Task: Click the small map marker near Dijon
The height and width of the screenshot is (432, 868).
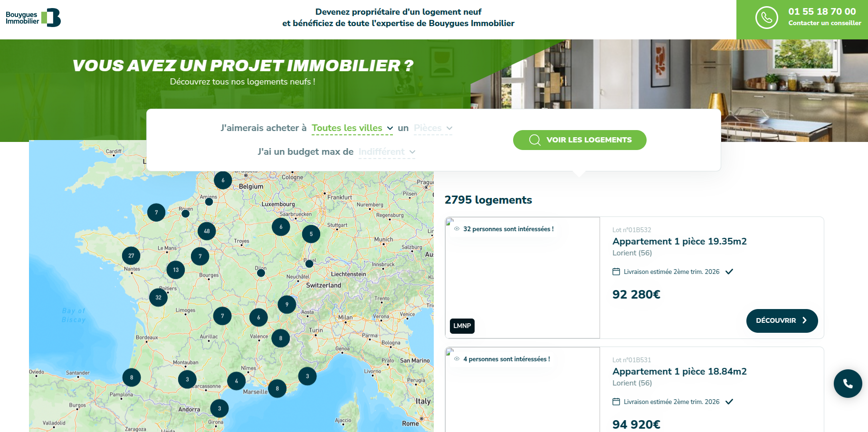Action: coord(261,273)
